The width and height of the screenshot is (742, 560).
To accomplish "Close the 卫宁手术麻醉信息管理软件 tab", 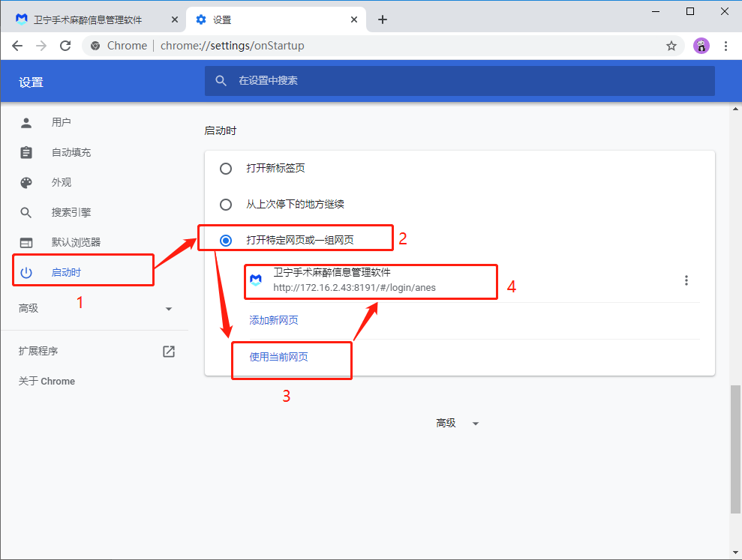I will (175, 19).
